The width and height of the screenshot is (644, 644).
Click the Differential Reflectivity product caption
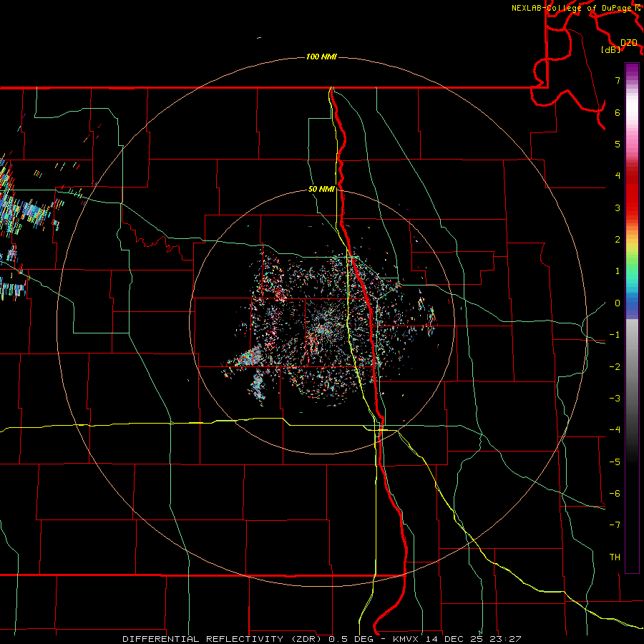pos(321,639)
